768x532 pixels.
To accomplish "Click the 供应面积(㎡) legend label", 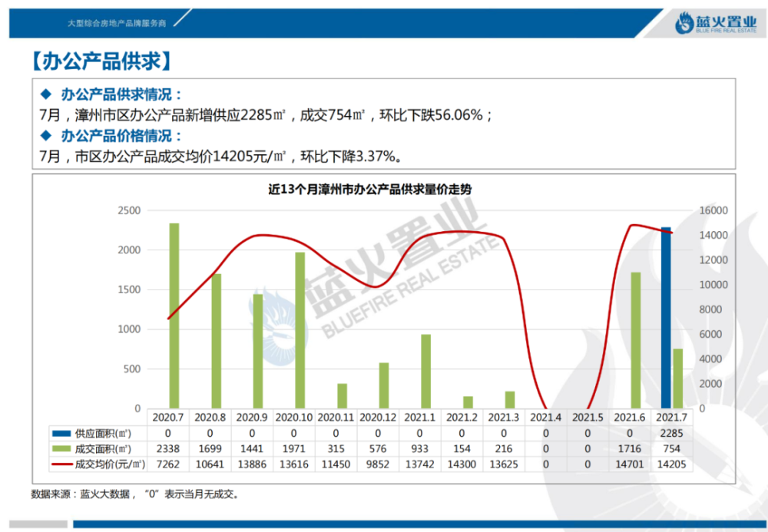I will [x=103, y=434].
